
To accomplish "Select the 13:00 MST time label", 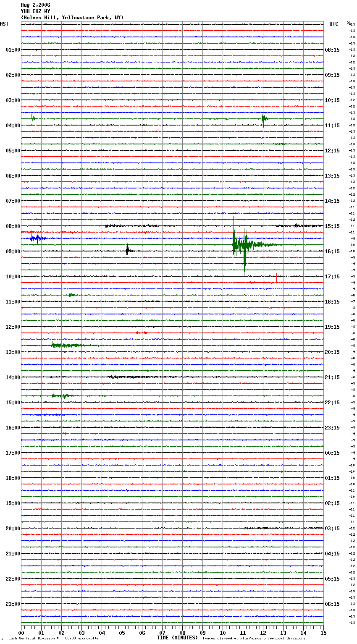I will tap(13, 352).
